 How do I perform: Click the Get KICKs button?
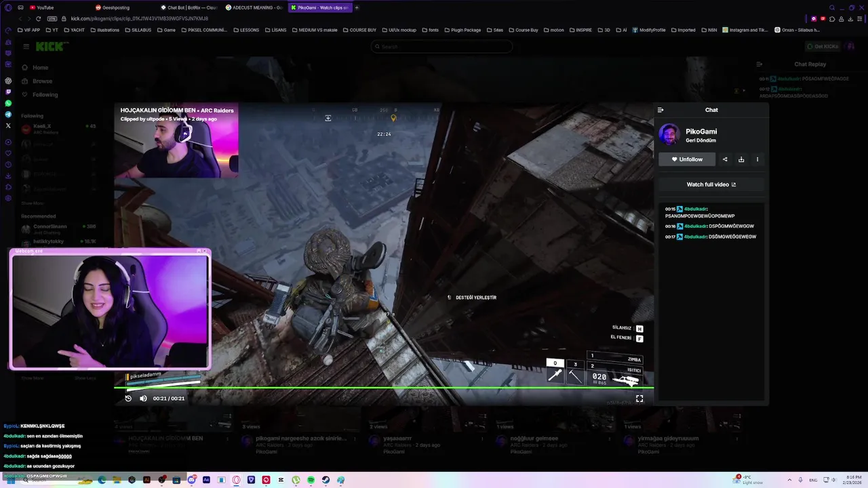(823, 46)
